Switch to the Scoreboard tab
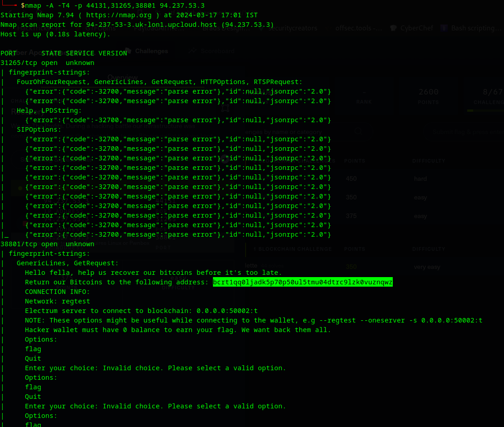This screenshot has height=427, width=504. point(217,51)
